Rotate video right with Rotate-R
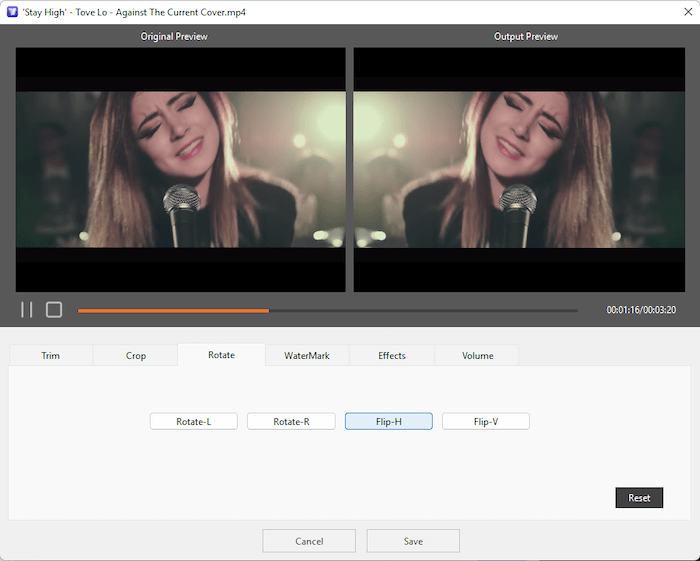 tap(291, 421)
